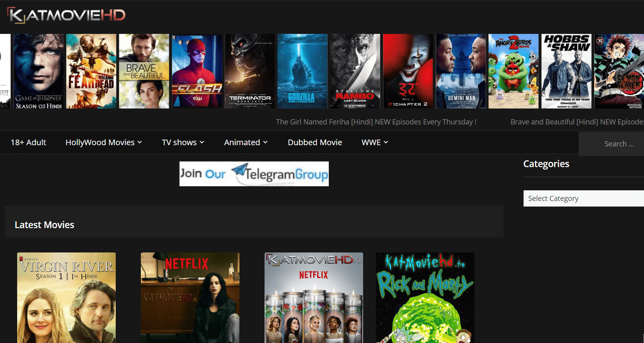This screenshot has height=343, width=644.
Task: Open the Angry Birds 2 movie poster
Action: (513, 71)
